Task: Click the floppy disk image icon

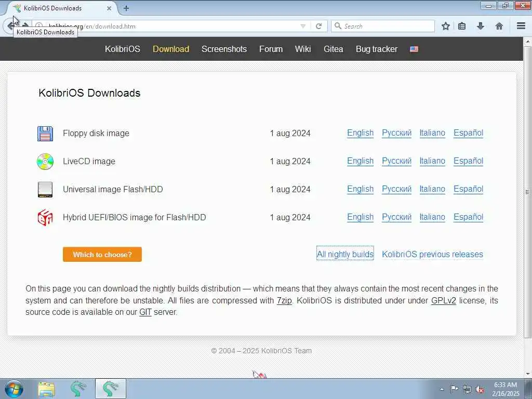Action: tap(45, 134)
